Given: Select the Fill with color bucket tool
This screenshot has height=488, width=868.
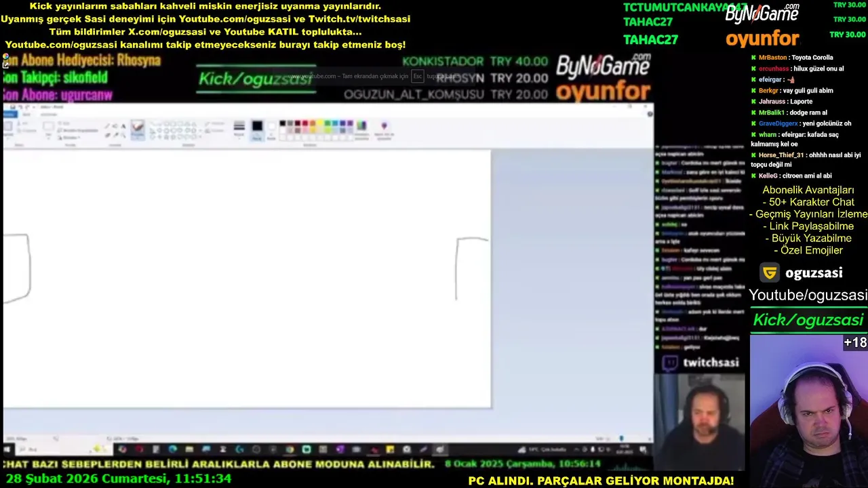Looking at the screenshot, I should tap(115, 126).
